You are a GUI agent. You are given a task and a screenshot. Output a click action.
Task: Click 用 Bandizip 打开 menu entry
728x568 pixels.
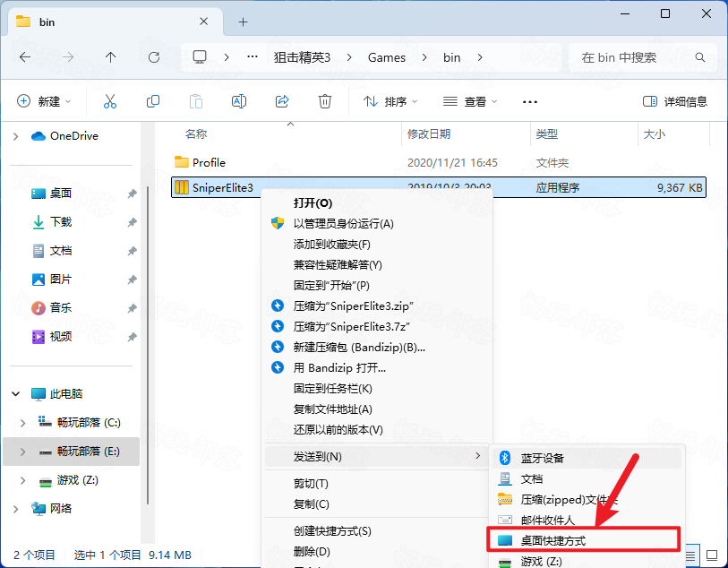click(x=378, y=368)
